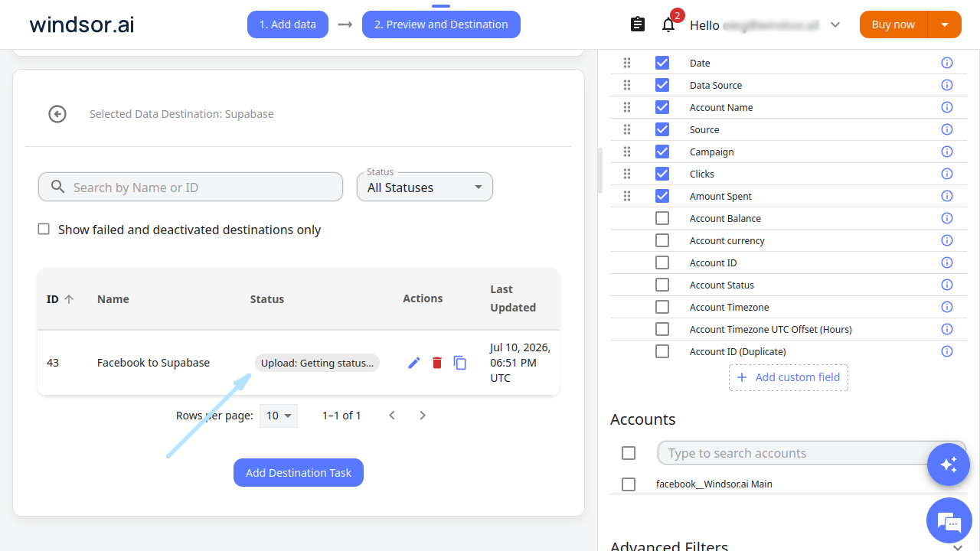Sort the table by ID column arrow
This screenshot has width=980, height=551.
pos(69,299)
